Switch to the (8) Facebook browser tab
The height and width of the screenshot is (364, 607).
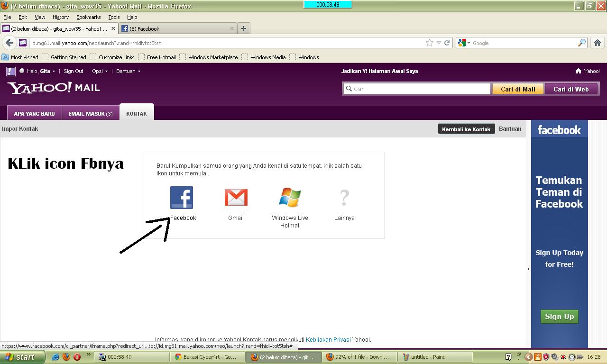pos(178,28)
